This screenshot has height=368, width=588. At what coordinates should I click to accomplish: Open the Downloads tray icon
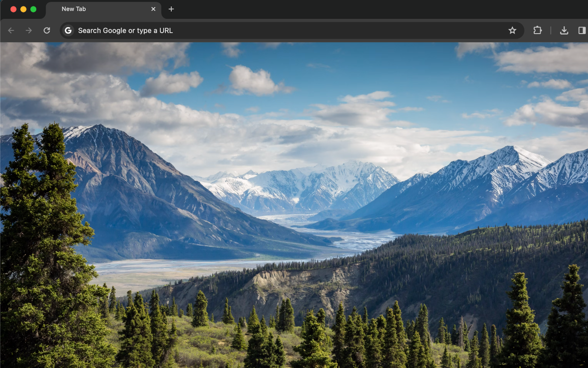[x=564, y=30]
